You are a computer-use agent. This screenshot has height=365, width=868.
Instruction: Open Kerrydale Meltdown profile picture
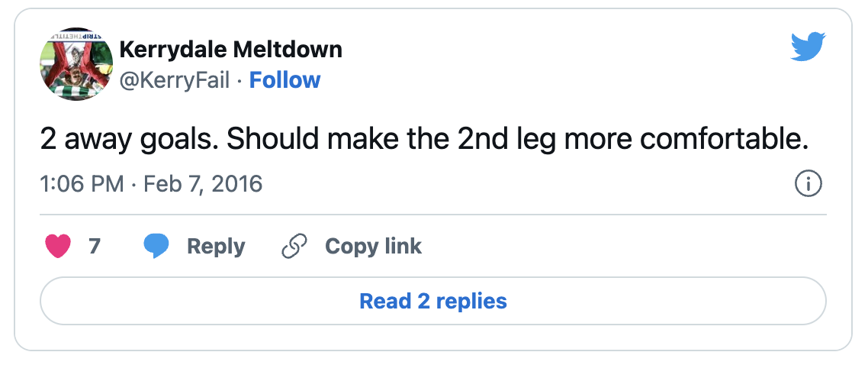tap(75, 64)
